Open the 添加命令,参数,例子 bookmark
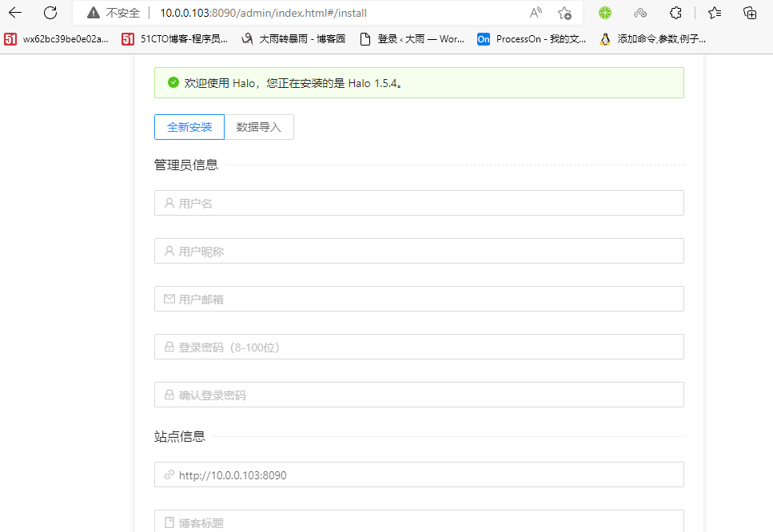This screenshot has height=532, width=773. [652, 39]
